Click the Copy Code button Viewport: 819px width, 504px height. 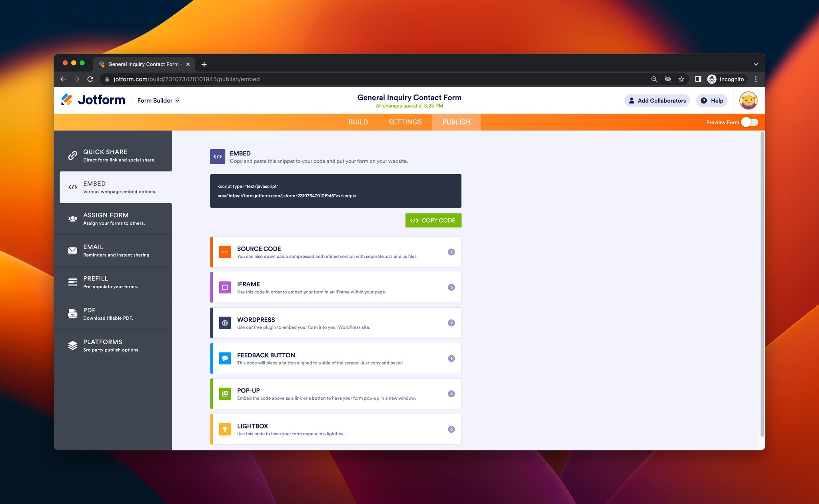pos(433,221)
